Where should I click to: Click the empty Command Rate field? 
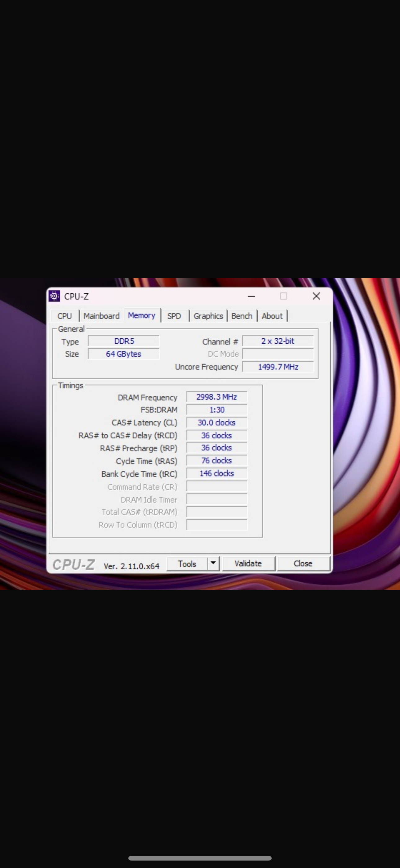[217, 486]
